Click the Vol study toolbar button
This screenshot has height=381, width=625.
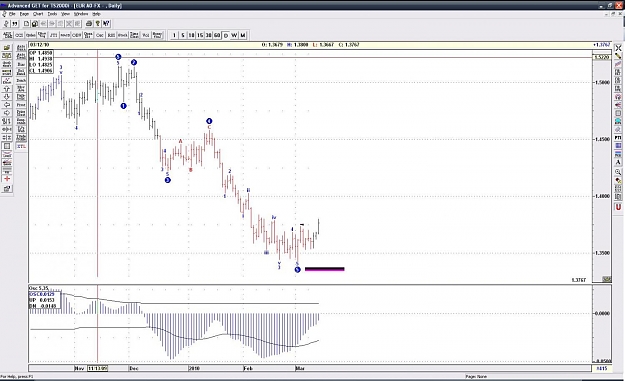tap(146, 35)
